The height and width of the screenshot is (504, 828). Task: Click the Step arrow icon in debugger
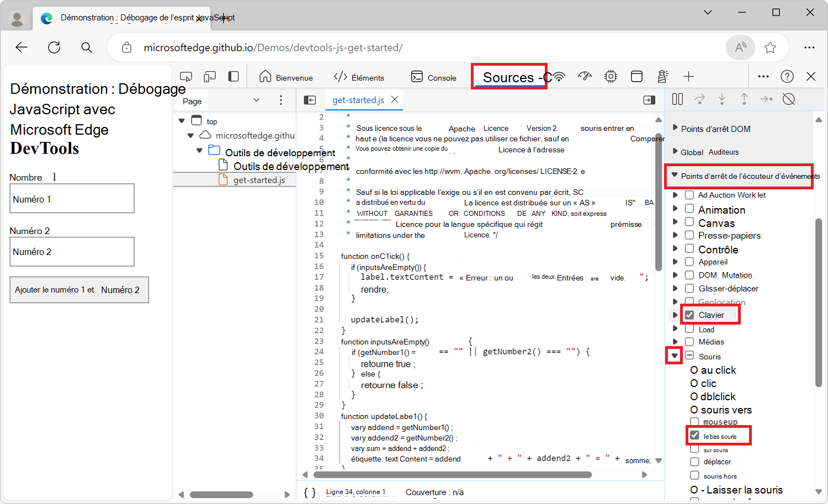(x=766, y=99)
